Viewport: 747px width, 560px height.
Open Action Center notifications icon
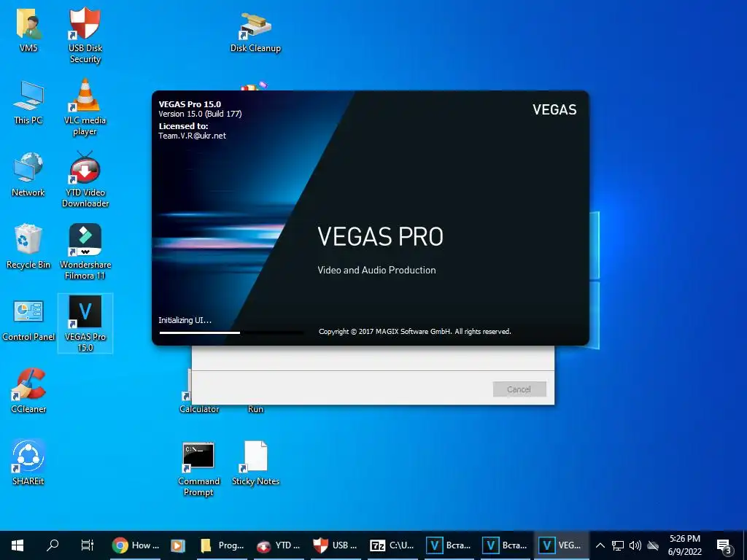point(724,546)
